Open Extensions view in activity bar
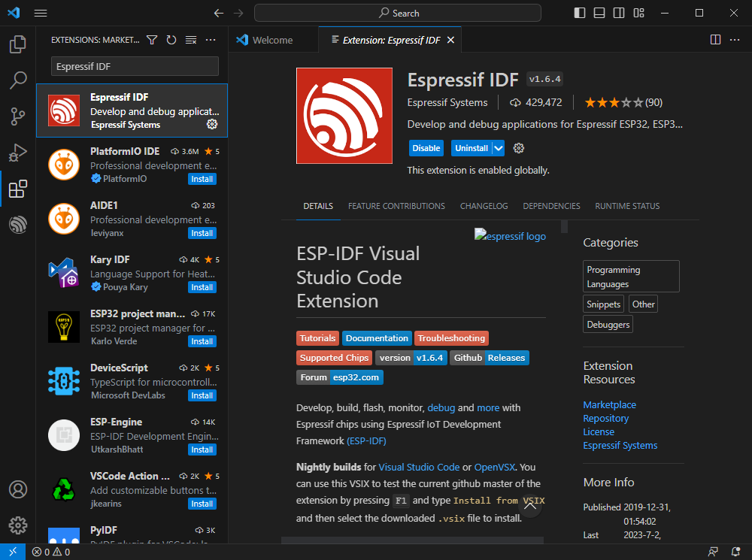Image resolution: width=752 pixels, height=560 pixels. coord(18,189)
